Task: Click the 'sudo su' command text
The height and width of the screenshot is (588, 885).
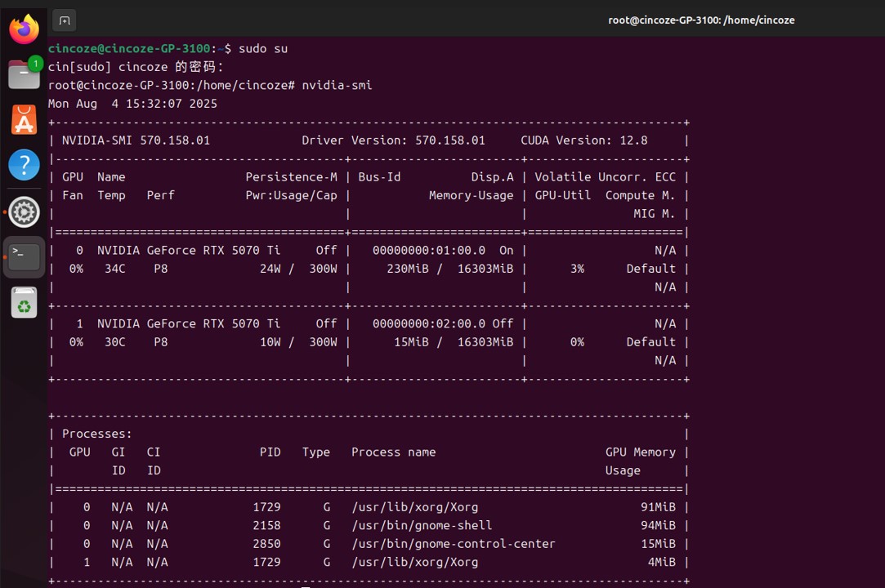Action: (x=263, y=49)
